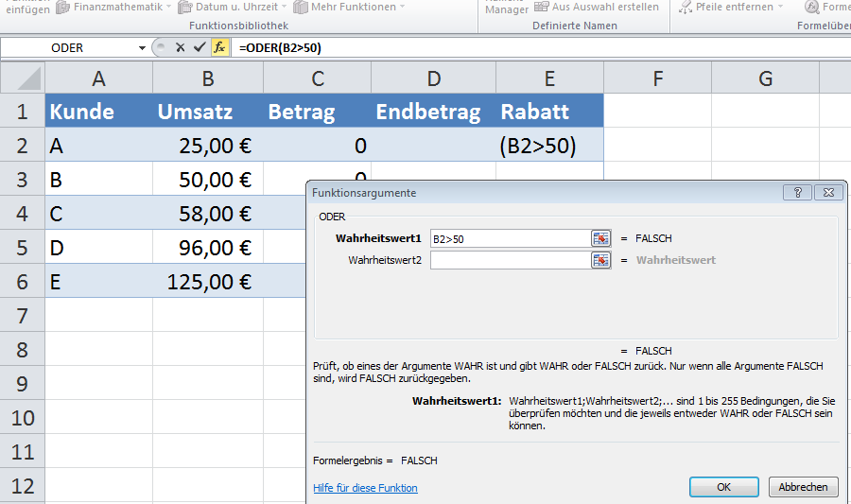This screenshot has height=504, width=851.
Task: Select column B header
Action: (x=207, y=78)
